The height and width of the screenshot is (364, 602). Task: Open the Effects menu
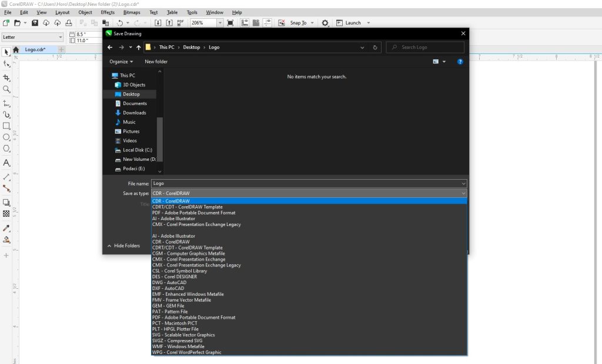(x=108, y=12)
